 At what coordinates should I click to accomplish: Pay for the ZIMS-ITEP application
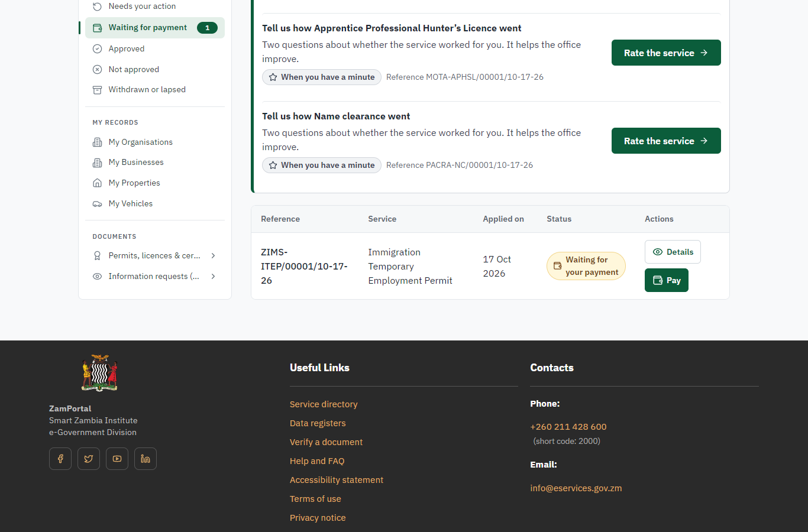click(x=667, y=280)
